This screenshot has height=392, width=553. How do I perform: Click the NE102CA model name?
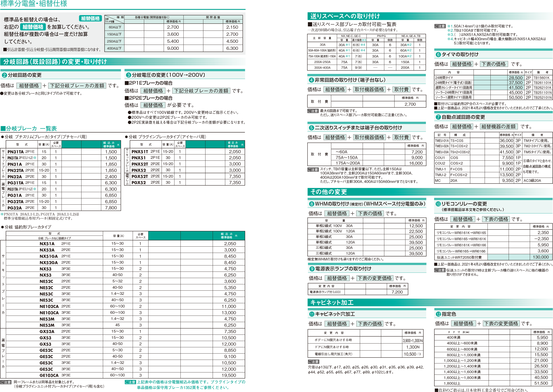pyautogui.click(x=49, y=307)
